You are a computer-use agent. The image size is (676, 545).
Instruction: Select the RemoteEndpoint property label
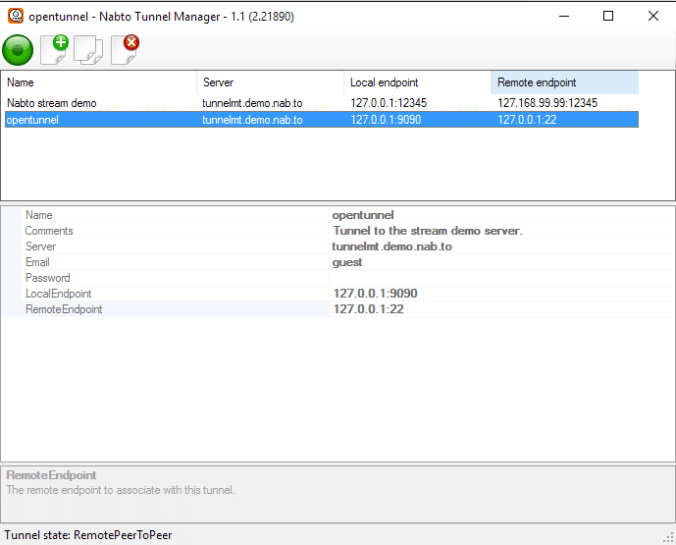pos(64,309)
